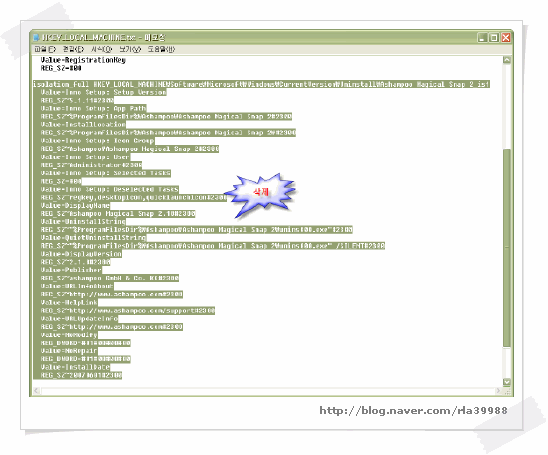The height and width of the screenshot is (455, 548).
Task: Click the horizontal scrollbar right arrow
Action: [x=499, y=391]
